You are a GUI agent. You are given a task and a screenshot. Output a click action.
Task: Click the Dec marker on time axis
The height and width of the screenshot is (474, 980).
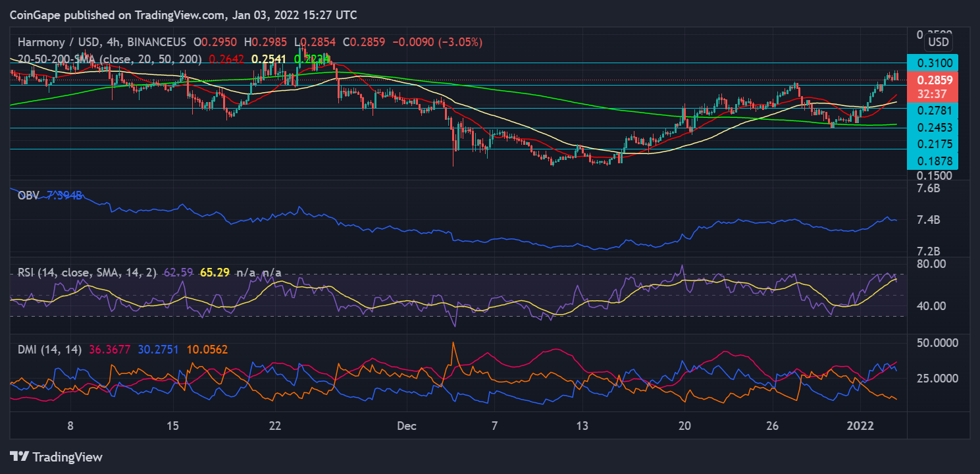pos(406,426)
